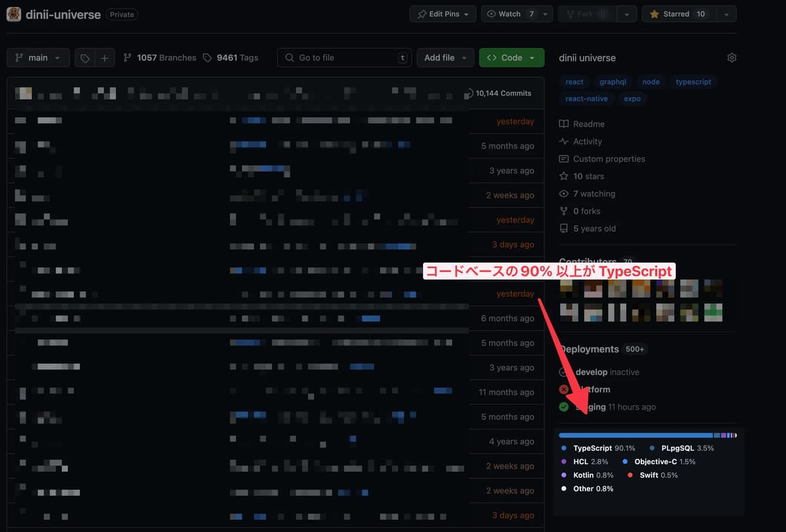Click the '4 years ago' file timestamp

[x=512, y=442]
